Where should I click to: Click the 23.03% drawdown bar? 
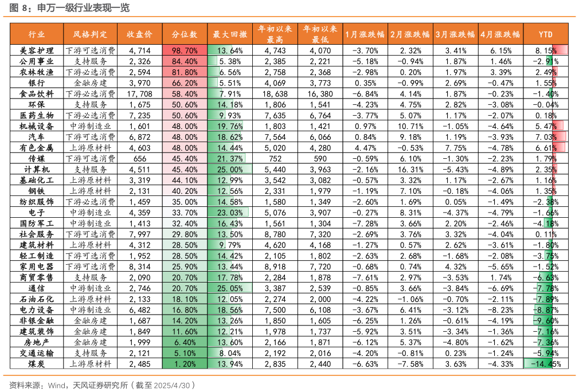click(228, 213)
